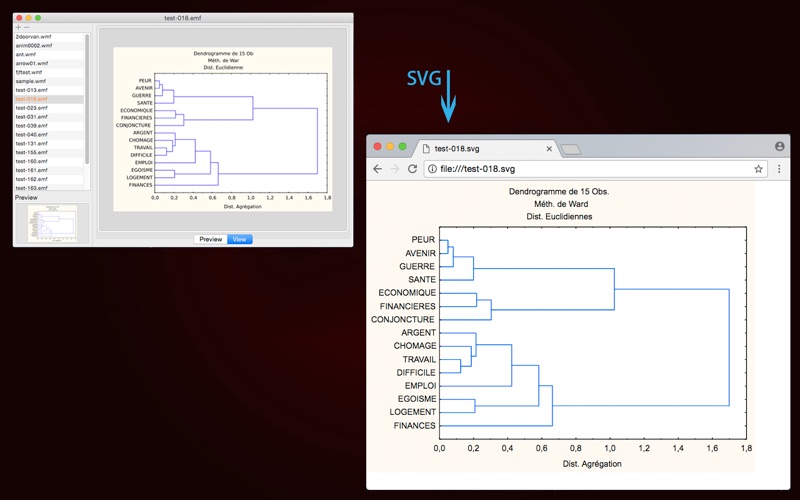
Task: Select test-013.emf in file list
Action: pyautogui.click(x=48, y=90)
